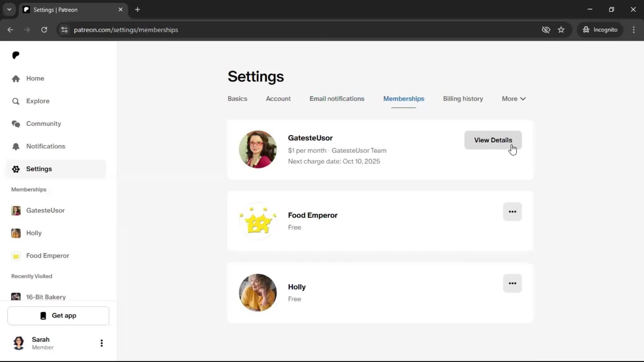Click the Food Emperor icon in the sidebar
The height and width of the screenshot is (362, 644).
pos(16,256)
